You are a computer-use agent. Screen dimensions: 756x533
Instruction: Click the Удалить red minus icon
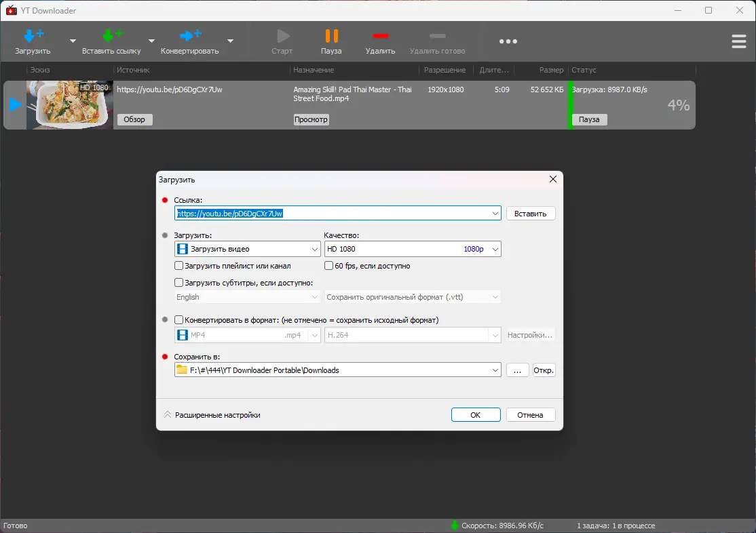click(x=381, y=36)
